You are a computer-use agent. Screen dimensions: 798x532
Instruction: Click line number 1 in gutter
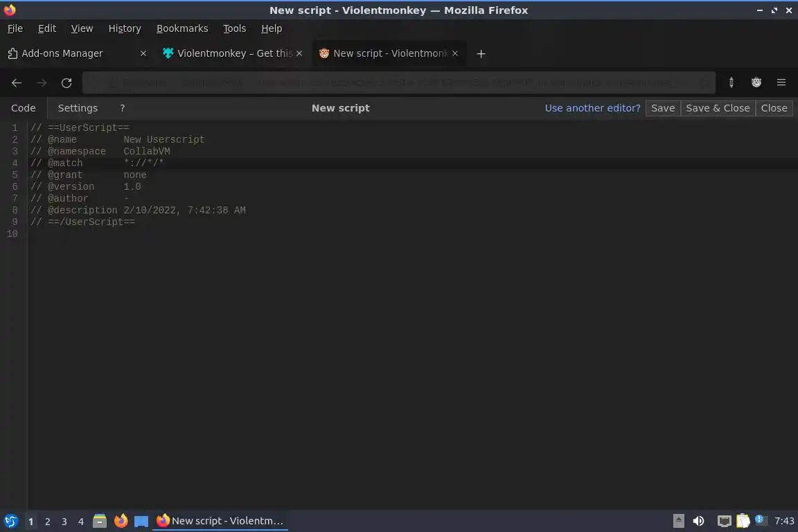[15, 127]
